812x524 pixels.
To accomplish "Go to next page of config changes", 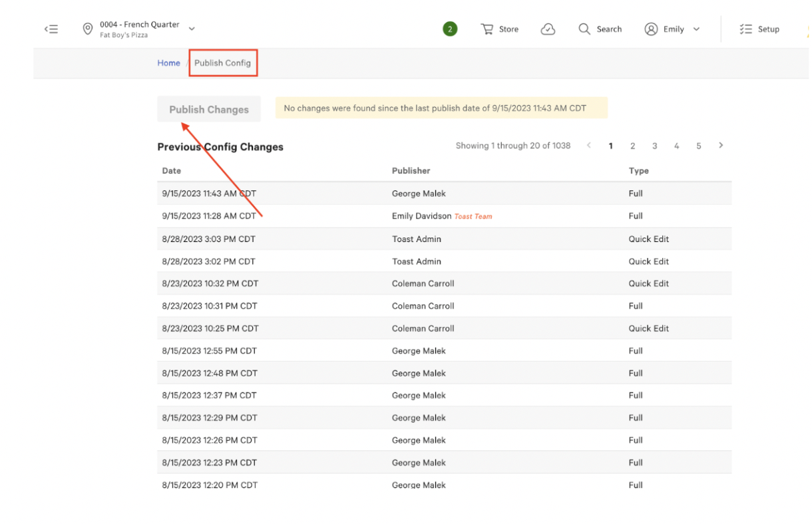I will 721,146.
